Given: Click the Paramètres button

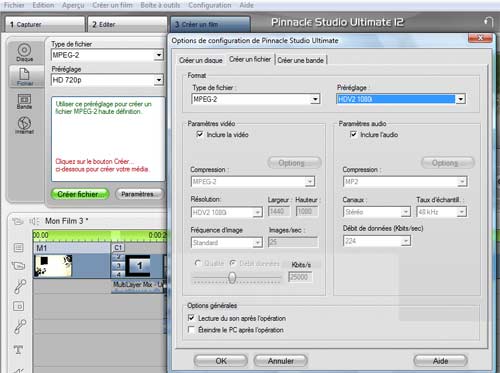Looking at the screenshot, I should [140, 194].
